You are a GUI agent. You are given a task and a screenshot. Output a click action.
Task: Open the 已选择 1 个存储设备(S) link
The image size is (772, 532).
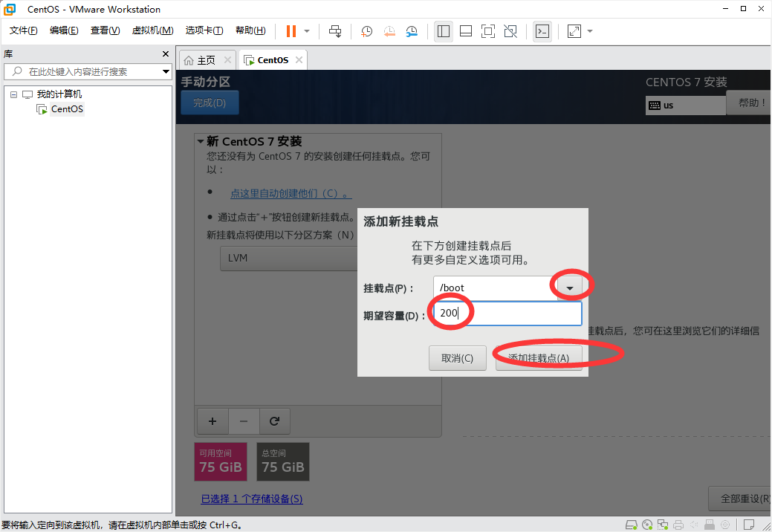coord(252,499)
